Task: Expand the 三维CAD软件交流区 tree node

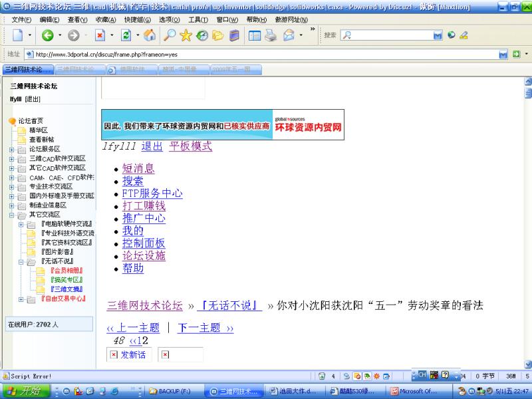Action: coord(11,159)
